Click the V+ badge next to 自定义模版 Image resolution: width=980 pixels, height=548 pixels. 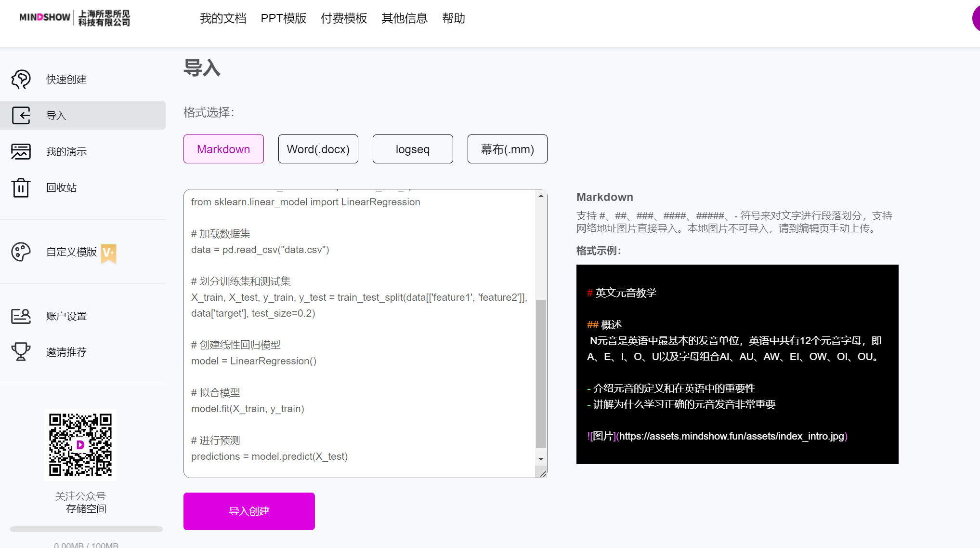[x=108, y=254]
